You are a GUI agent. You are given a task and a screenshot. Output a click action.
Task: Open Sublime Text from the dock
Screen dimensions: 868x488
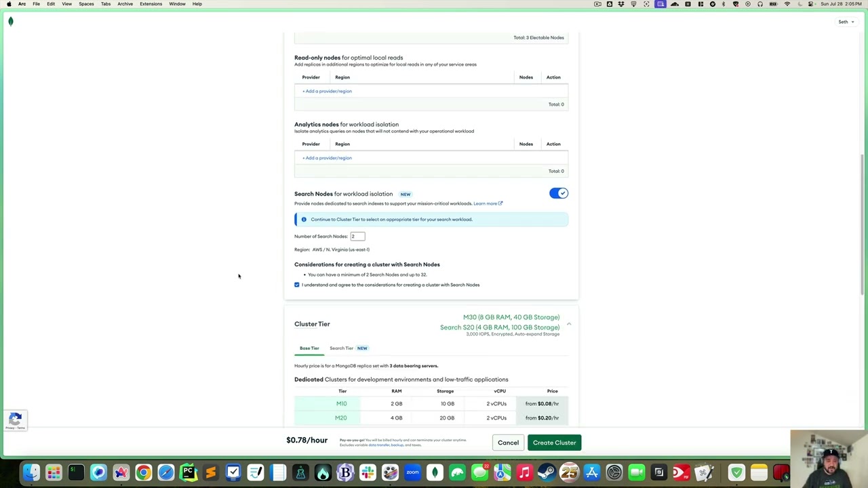tap(210, 472)
